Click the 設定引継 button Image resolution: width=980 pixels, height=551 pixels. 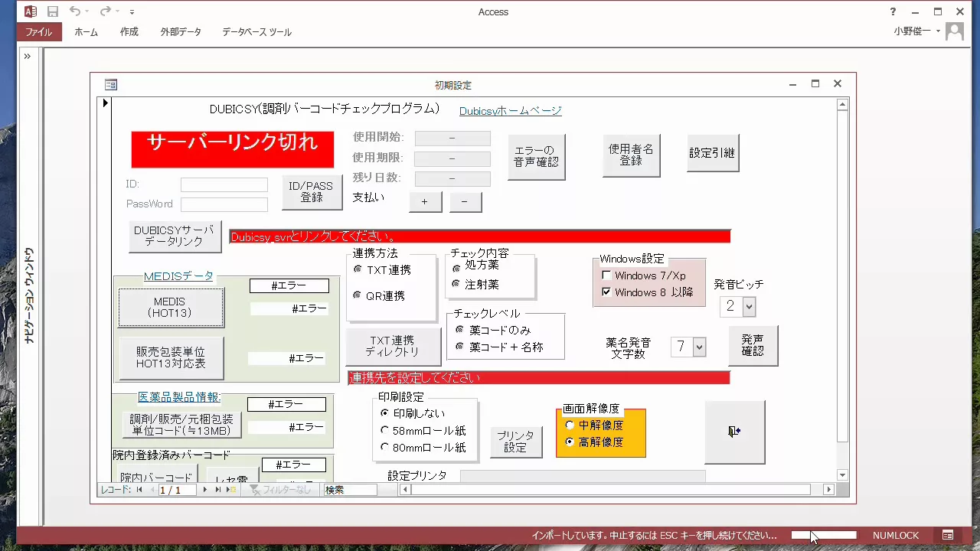click(x=713, y=153)
